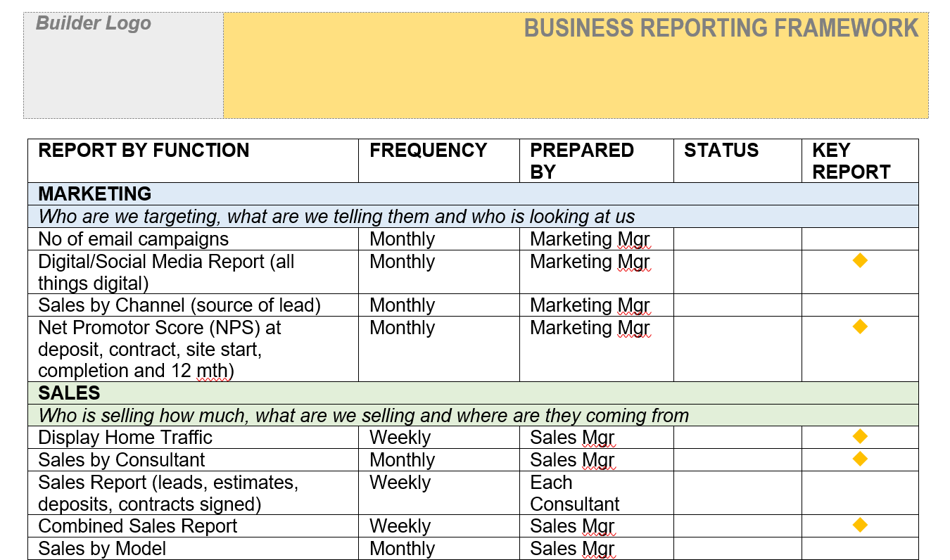Viewport: 950px width, 560px height.
Task: Click the Builder Logo placeholder box
Action: pos(123,65)
